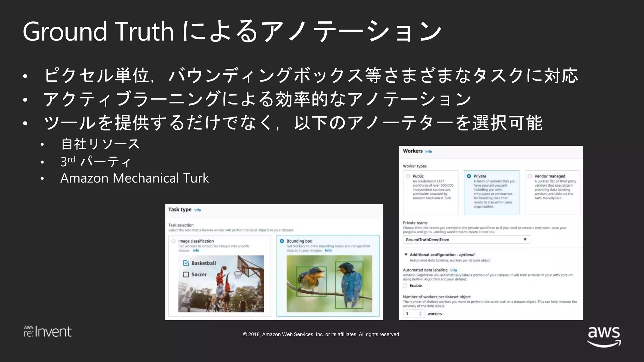Viewport: 644px width, 362px height.
Task: Toggle the Basketball checkbox in sample image
Action: tap(186, 263)
